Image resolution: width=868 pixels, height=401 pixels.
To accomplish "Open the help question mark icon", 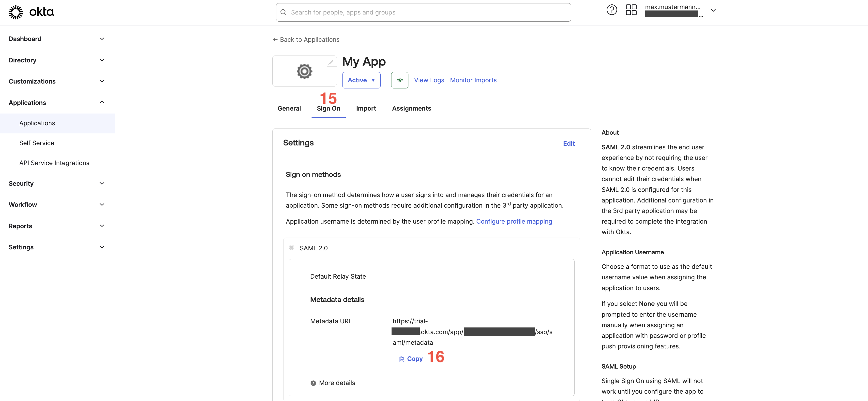I will point(612,10).
